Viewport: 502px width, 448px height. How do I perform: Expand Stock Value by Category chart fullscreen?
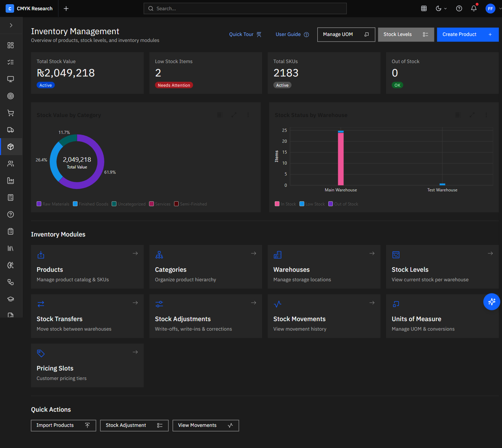234,115
